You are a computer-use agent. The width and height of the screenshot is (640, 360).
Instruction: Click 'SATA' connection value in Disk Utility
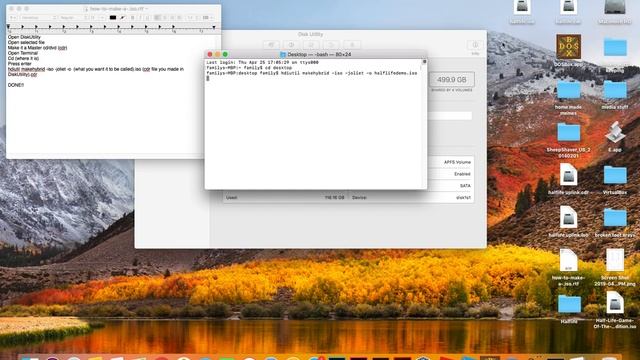(465, 186)
